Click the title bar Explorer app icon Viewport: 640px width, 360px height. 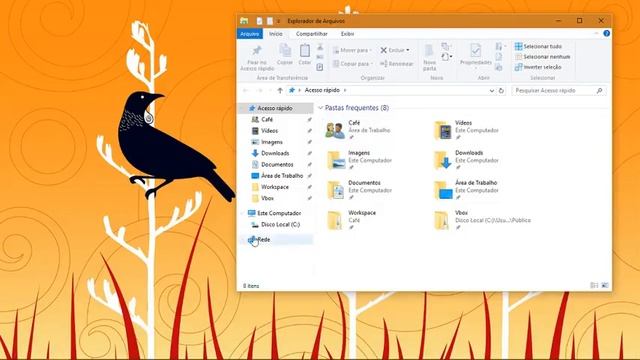coord(244,21)
